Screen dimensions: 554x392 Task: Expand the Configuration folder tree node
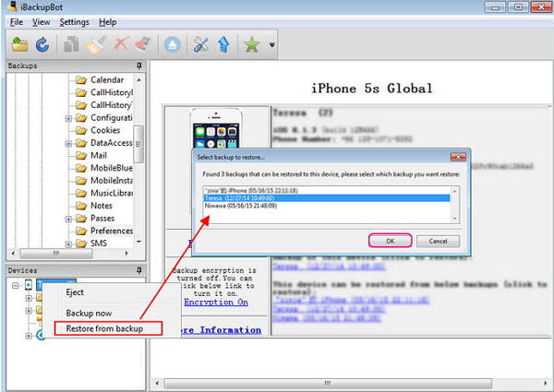point(68,119)
